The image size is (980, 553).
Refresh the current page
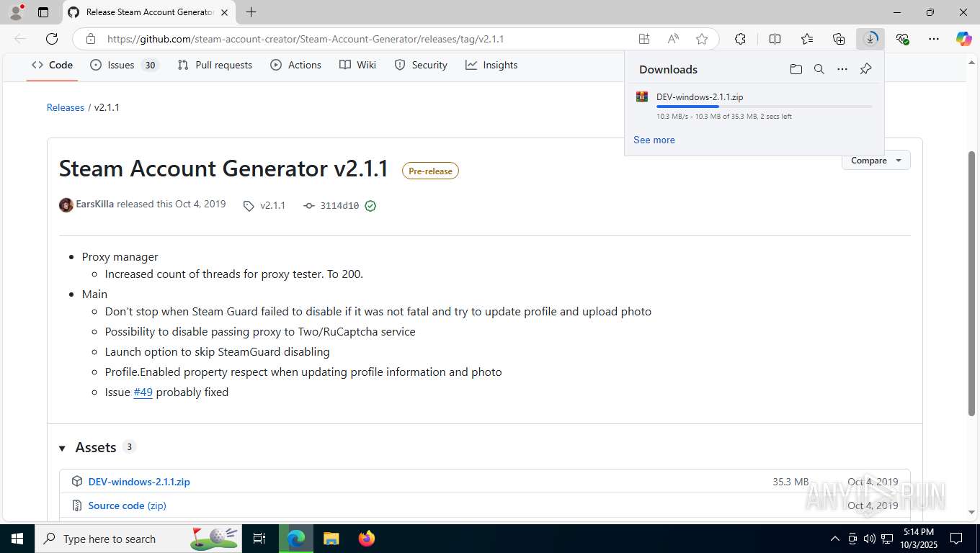coord(52,39)
